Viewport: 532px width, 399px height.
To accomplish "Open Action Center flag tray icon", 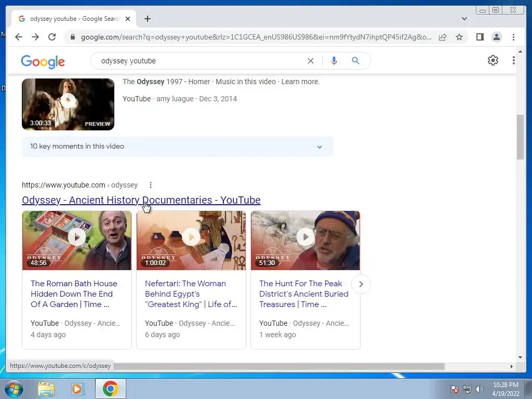I will point(455,389).
